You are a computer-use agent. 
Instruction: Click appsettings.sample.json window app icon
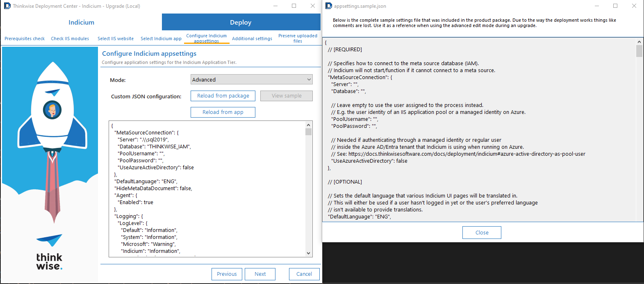pos(329,6)
